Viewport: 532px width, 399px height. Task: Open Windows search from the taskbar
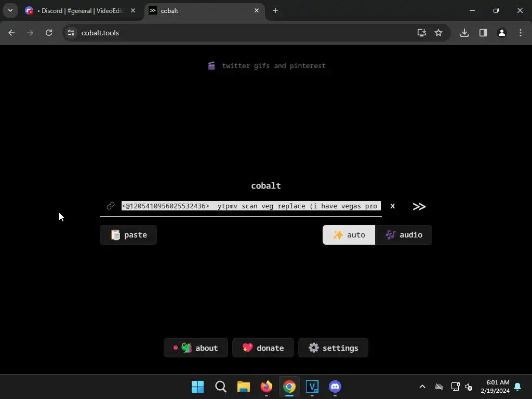220,387
